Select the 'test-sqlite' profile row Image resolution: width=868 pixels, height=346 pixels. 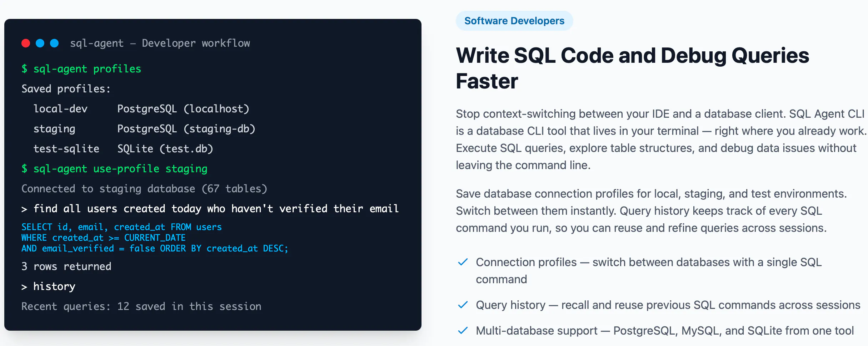point(123,149)
